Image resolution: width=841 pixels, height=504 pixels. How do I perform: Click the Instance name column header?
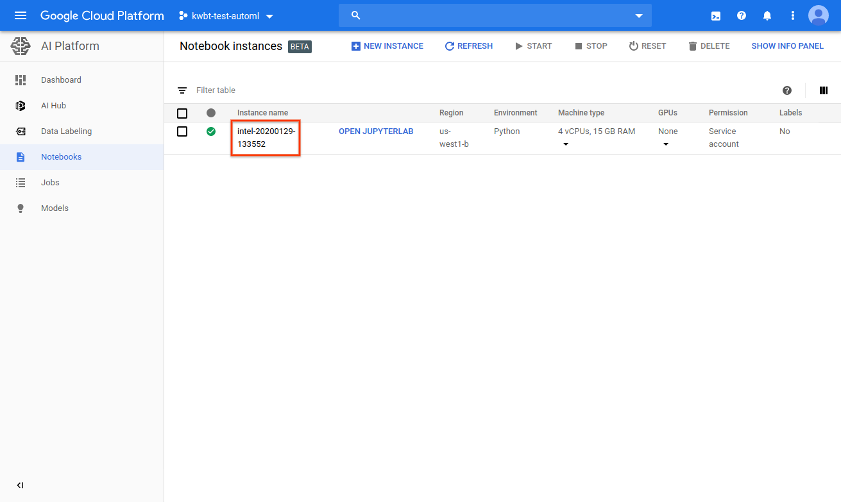pos(262,113)
